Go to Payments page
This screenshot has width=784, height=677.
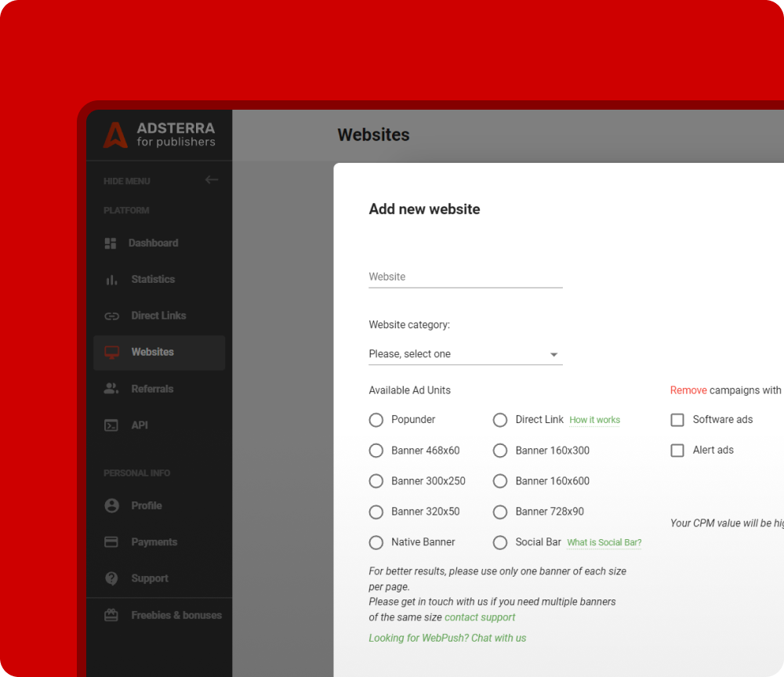(154, 542)
